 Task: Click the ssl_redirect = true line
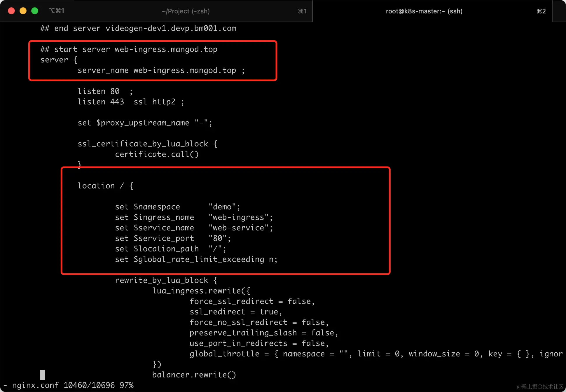[236, 312]
